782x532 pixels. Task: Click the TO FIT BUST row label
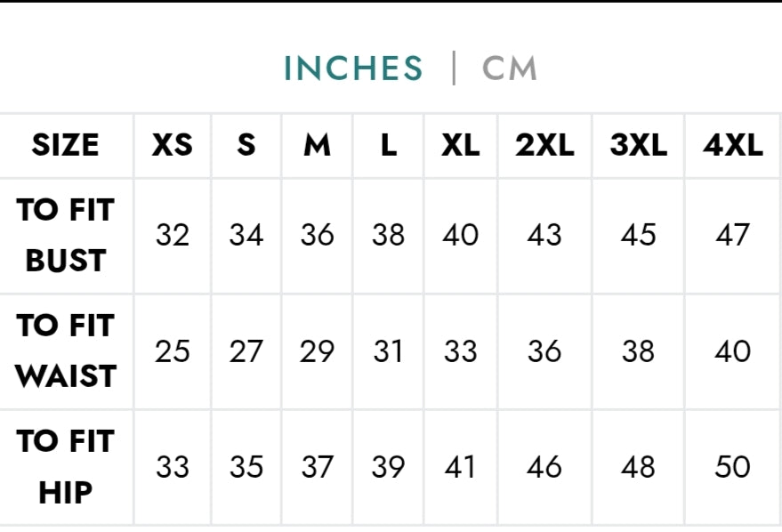pyautogui.click(x=65, y=235)
